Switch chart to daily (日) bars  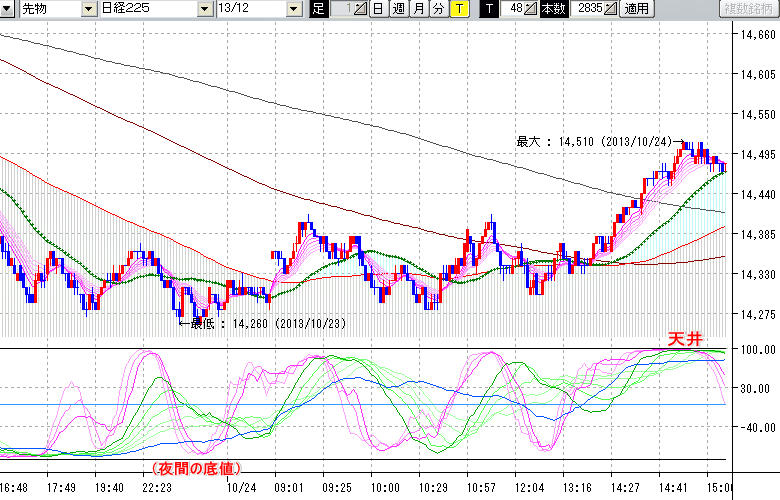coord(377,9)
